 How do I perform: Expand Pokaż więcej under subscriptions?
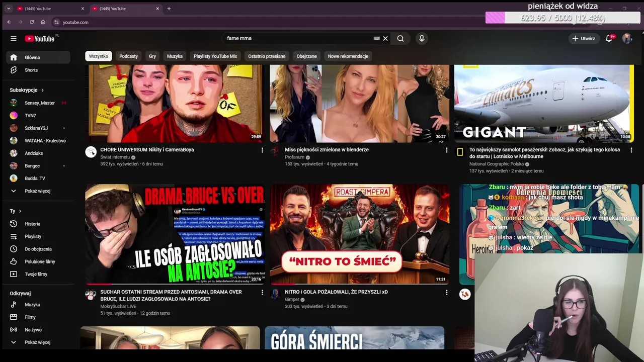tap(38, 191)
